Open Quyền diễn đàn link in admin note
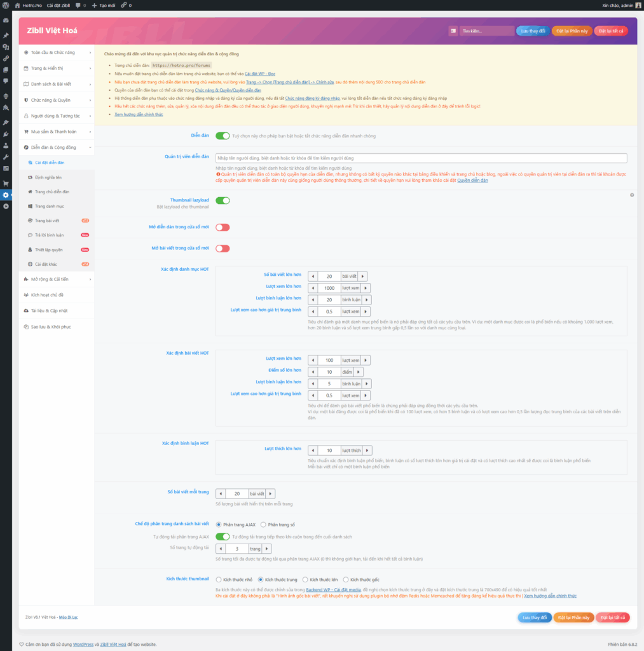This screenshot has width=644, height=651. 472,180
